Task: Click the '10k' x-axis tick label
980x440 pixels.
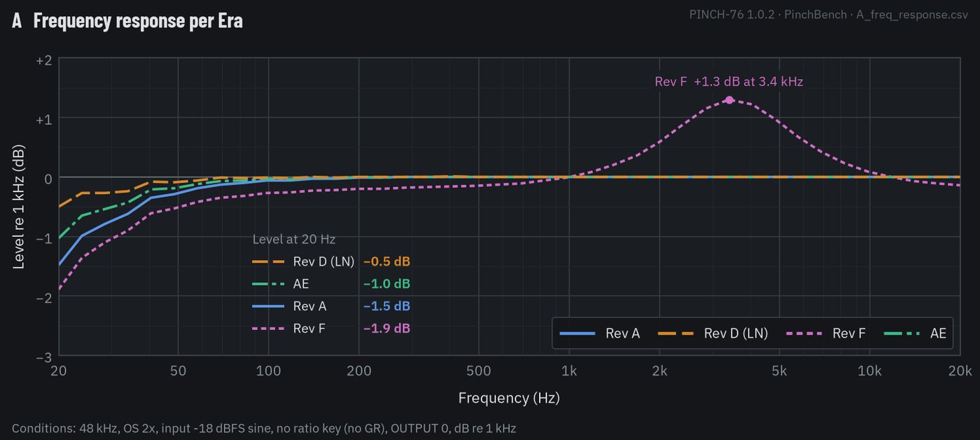Action: pyautogui.click(x=869, y=369)
